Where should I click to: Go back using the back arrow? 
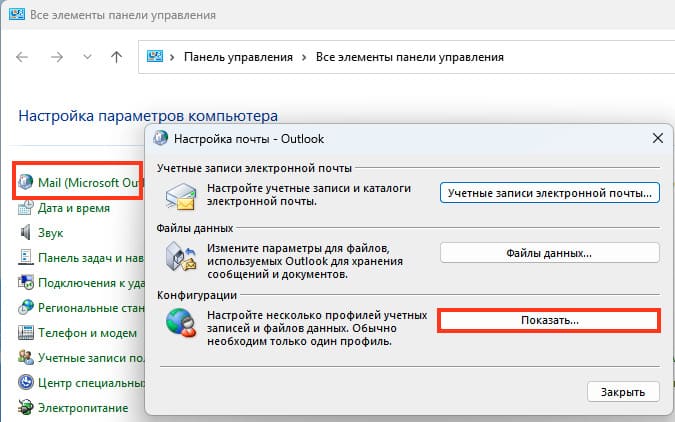pyautogui.click(x=23, y=57)
